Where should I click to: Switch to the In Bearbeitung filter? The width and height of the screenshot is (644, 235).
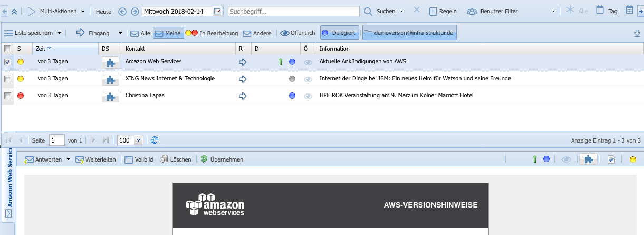[x=212, y=33]
